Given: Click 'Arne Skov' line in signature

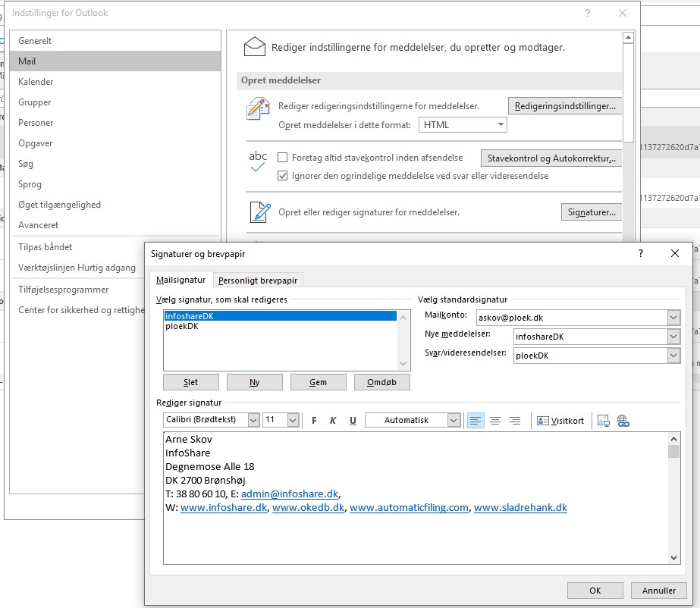Looking at the screenshot, I should coord(189,439).
